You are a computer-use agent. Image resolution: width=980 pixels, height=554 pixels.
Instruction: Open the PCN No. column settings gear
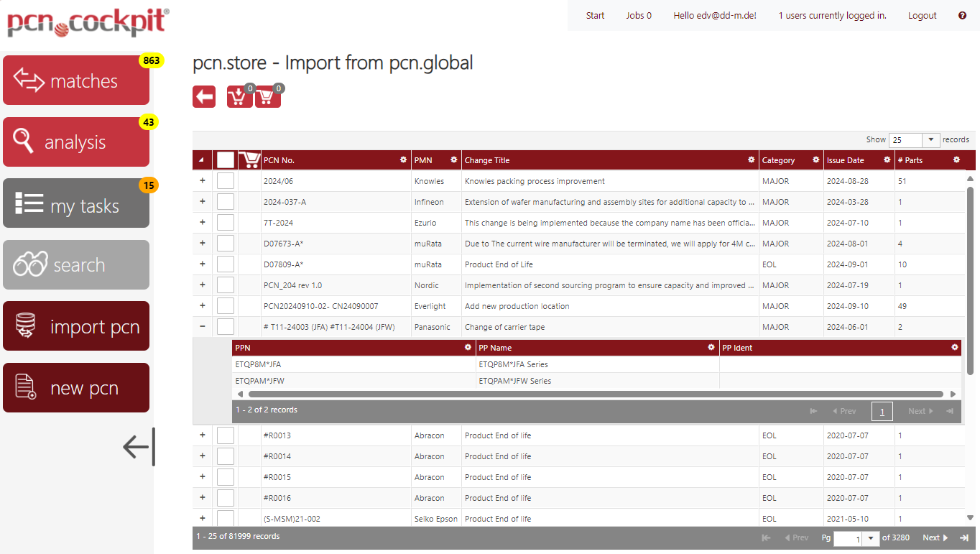pyautogui.click(x=402, y=160)
